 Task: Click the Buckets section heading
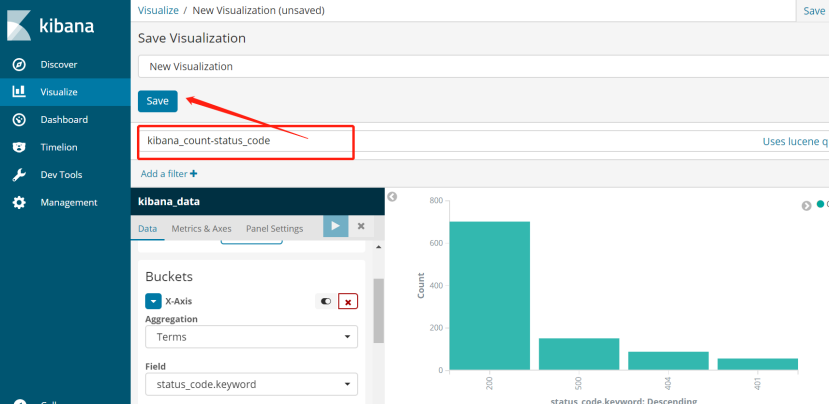pyautogui.click(x=169, y=276)
